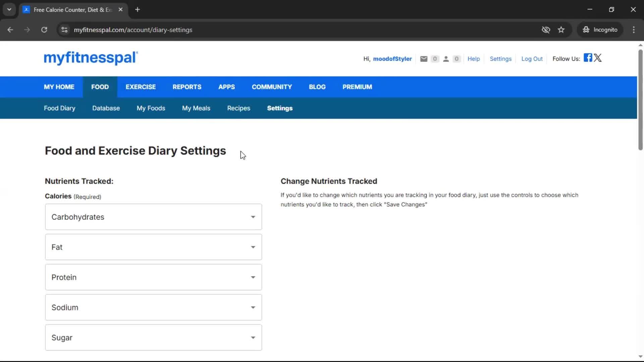Open the APPS section

tap(226, 87)
